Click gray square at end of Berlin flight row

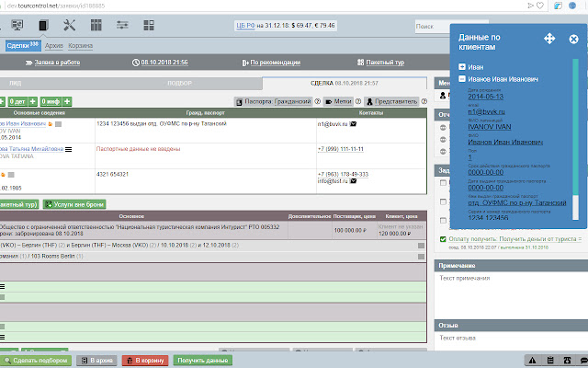click(x=421, y=246)
